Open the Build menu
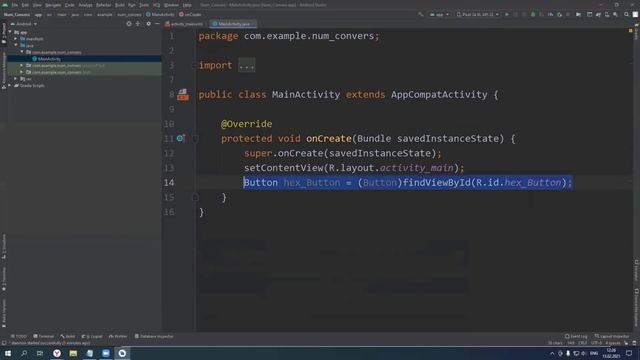The width and height of the screenshot is (640, 360). [120, 5]
